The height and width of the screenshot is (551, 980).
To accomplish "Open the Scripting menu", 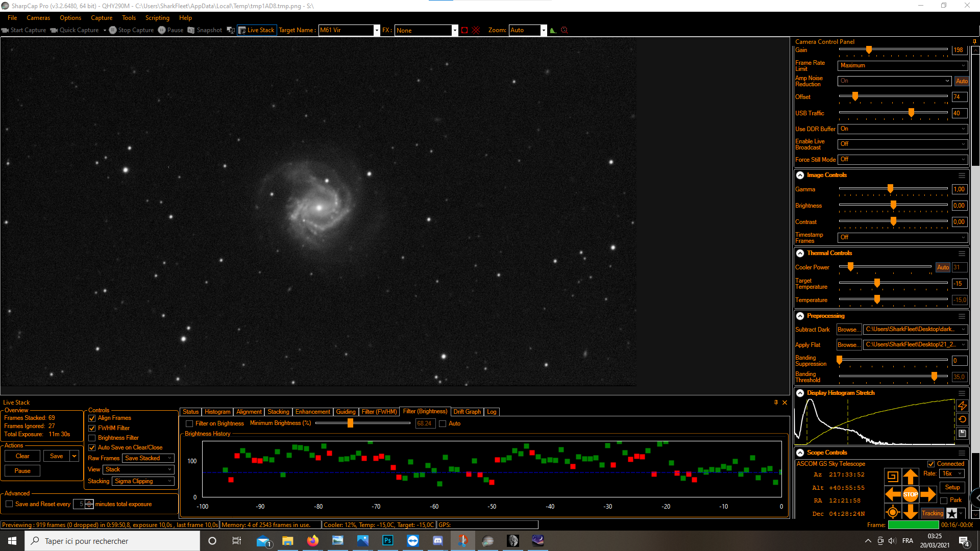I will pyautogui.click(x=157, y=18).
